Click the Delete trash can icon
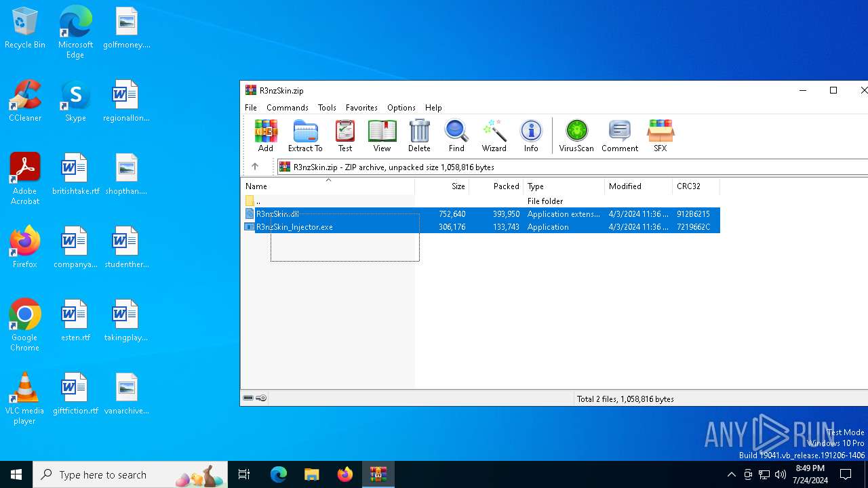868x488 pixels. (x=419, y=136)
